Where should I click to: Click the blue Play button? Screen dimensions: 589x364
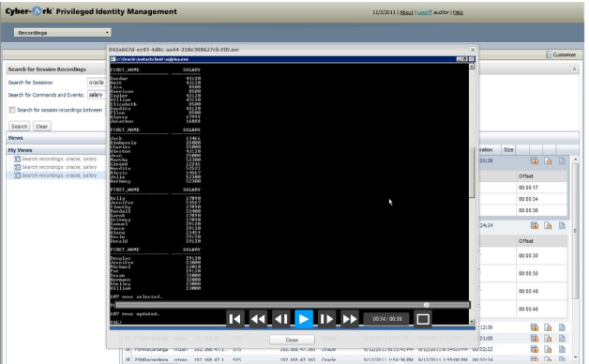click(304, 319)
